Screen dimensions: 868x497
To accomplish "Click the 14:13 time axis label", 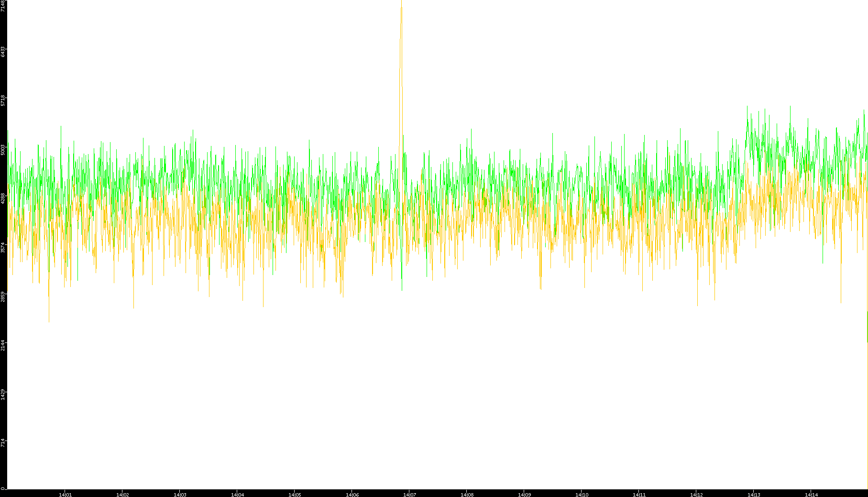I will pos(754,494).
